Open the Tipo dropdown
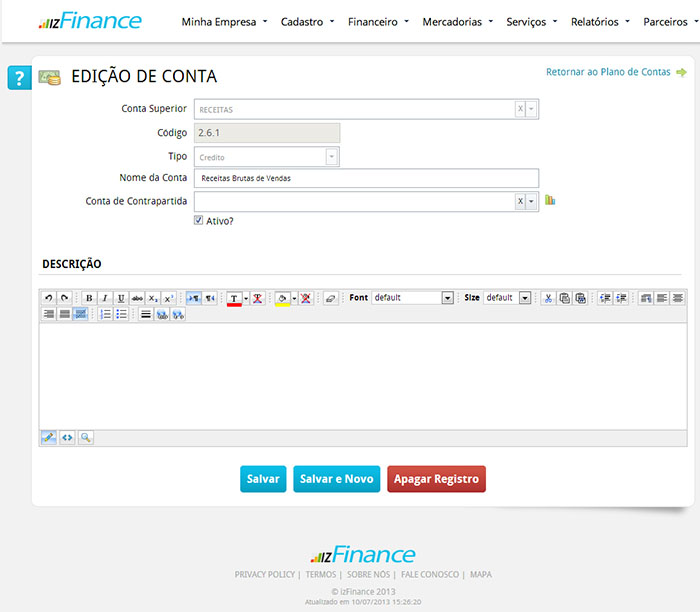700x612 pixels. tap(331, 157)
